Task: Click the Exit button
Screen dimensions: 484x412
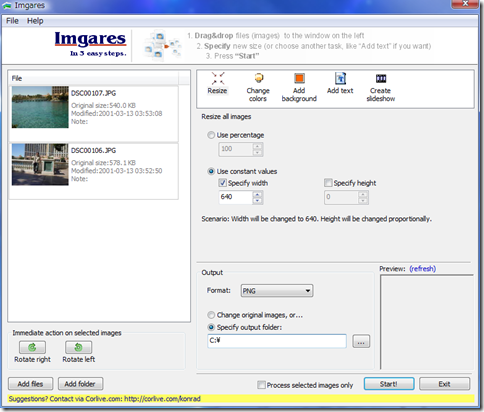Action: click(x=444, y=384)
